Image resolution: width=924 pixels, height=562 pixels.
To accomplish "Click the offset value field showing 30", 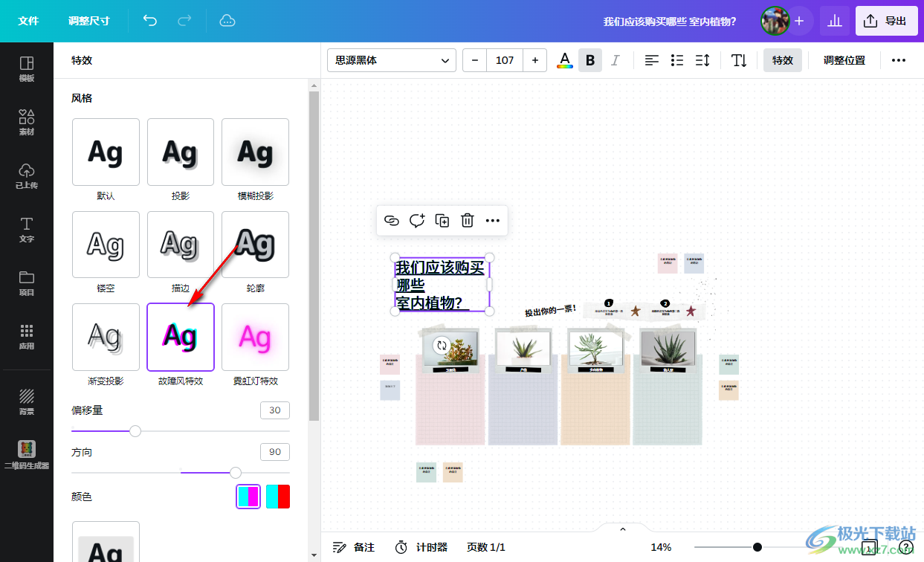I will pyautogui.click(x=275, y=410).
